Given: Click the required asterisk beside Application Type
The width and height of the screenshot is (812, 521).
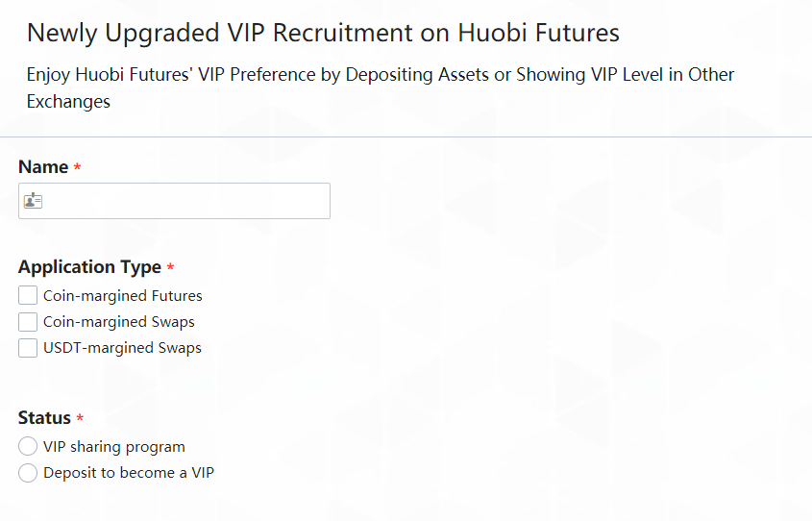Looking at the screenshot, I should pyautogui.click(x=171, y=268).
